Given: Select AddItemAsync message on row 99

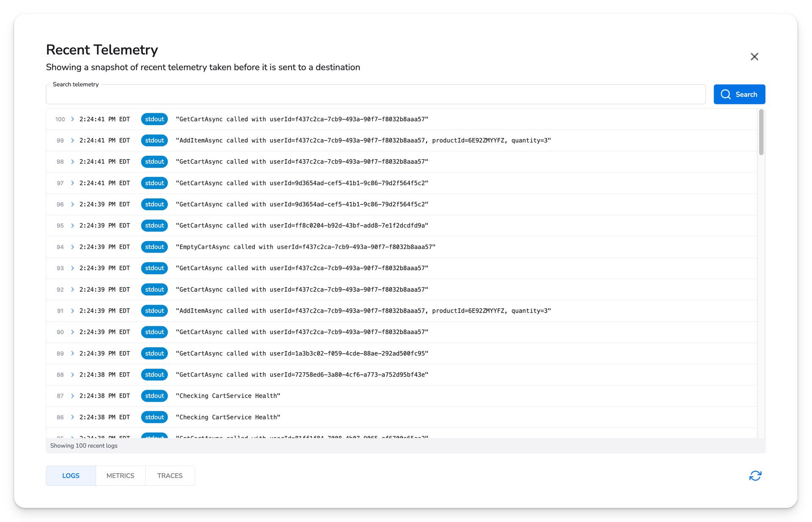Looking at the screenshot, I should click(363, 140).
